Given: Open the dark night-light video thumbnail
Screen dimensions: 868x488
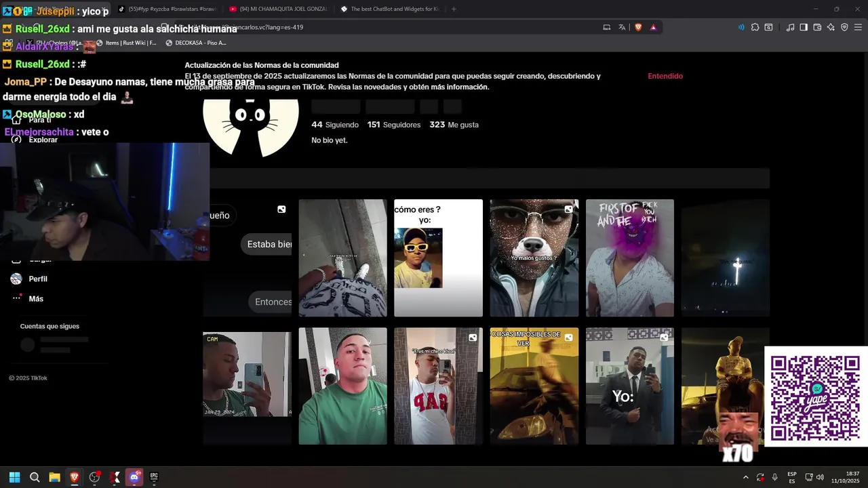Looking at the screenshot, I should tap(726, 258).
